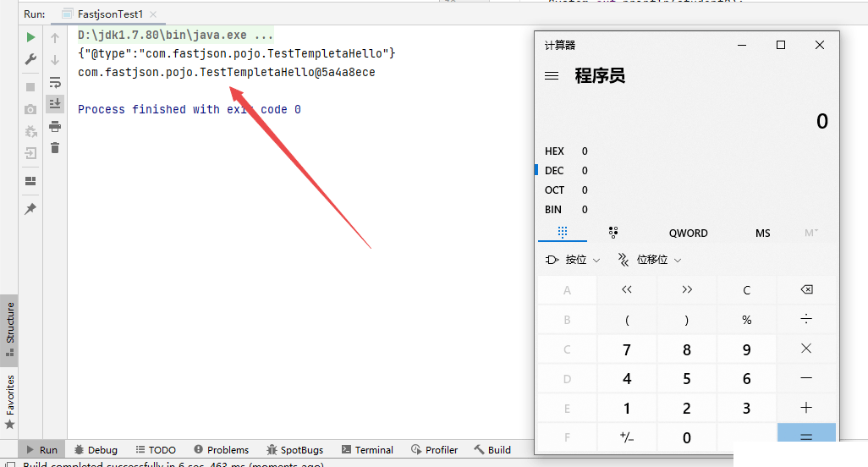
Task: Click digit 0 key on calculator keypad
Action: pos(687,437)
